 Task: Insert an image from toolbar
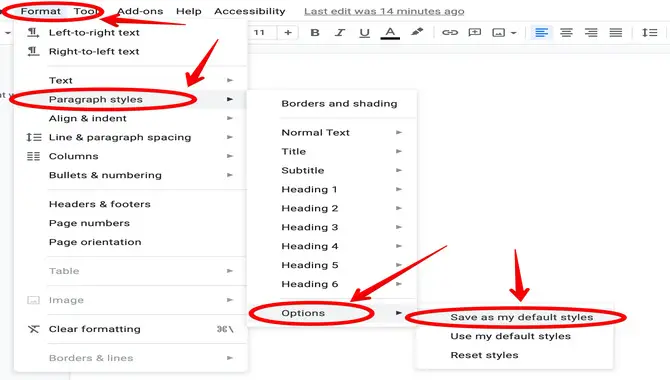(498, 32)
